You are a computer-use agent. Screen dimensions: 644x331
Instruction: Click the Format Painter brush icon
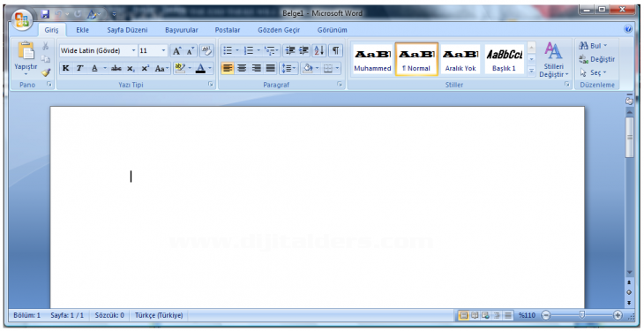[x=46, y=72]
